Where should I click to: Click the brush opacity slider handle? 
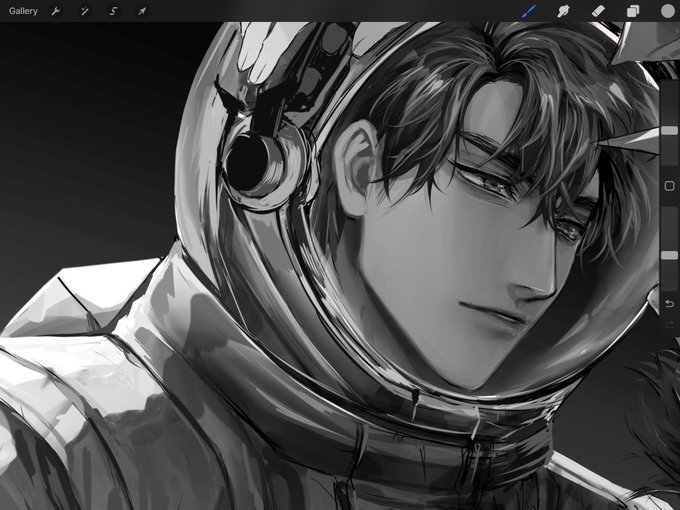click(x=669, y=255)
